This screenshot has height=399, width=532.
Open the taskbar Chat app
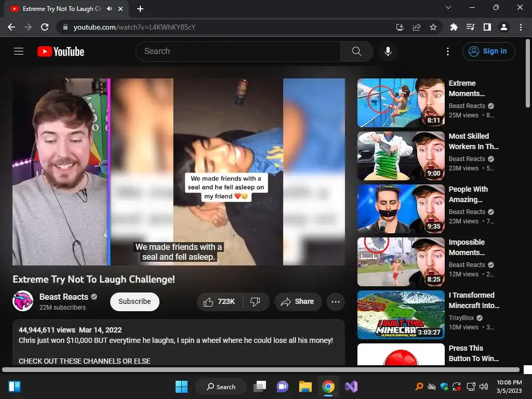pos(282,387)
